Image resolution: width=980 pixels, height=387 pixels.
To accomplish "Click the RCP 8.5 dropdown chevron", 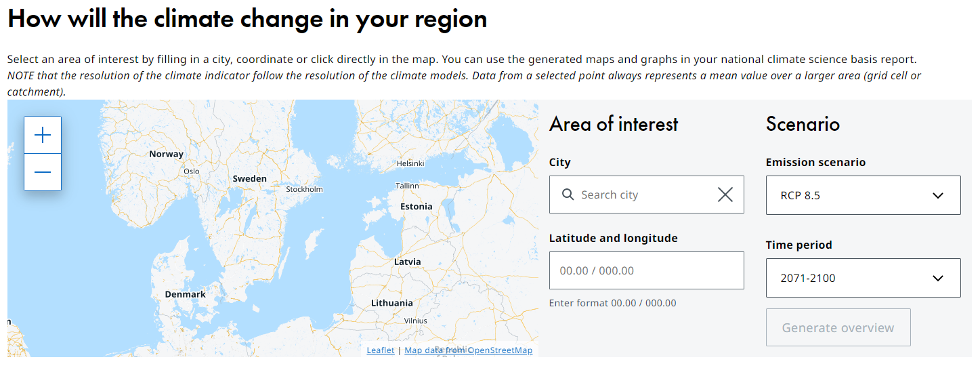I will (x=938, y=196).
